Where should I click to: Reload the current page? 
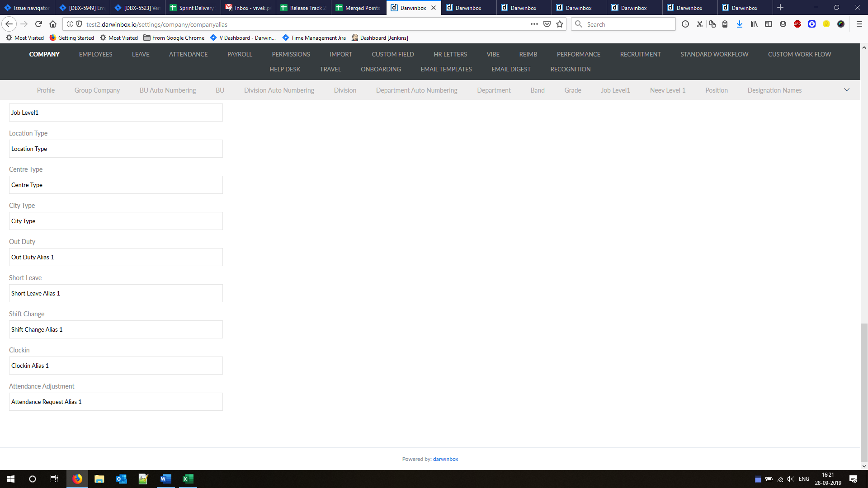coord(38,24)
